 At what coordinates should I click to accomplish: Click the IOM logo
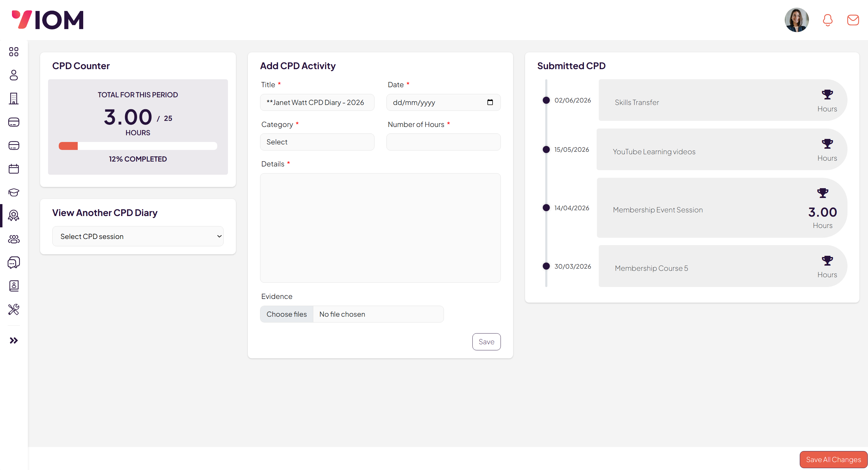click(x=47, y=20)
